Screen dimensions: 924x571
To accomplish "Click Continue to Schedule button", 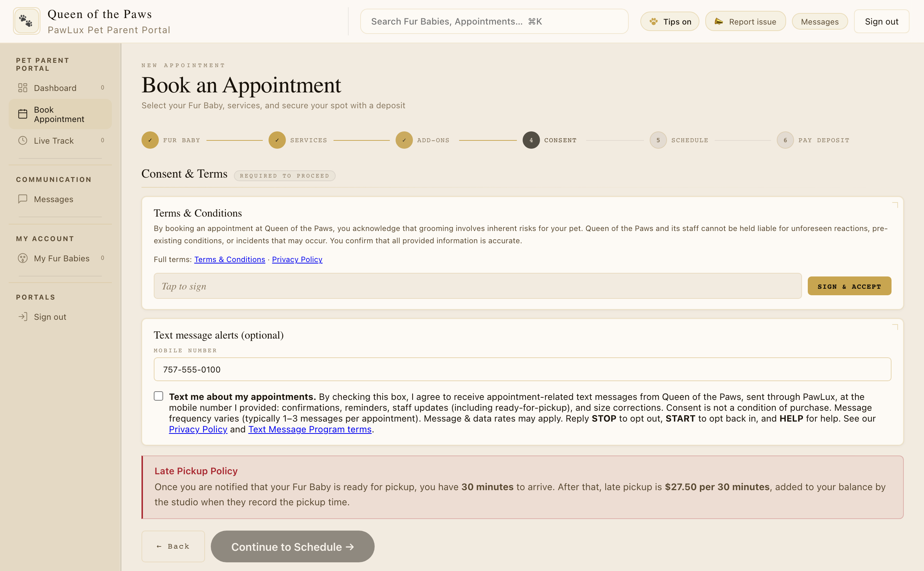I will [292, 546].
